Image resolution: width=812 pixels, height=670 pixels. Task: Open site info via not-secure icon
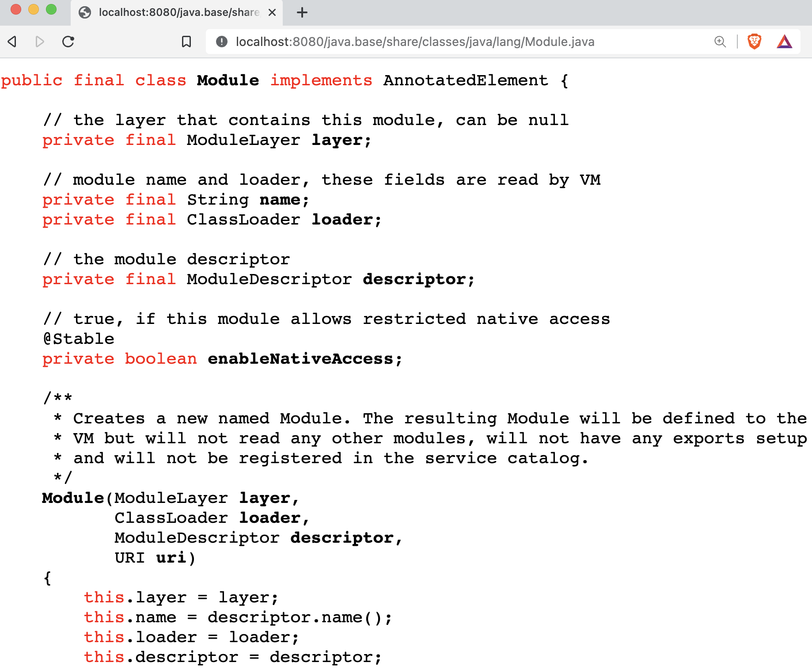pyautogui.click(x=221, y=42)
